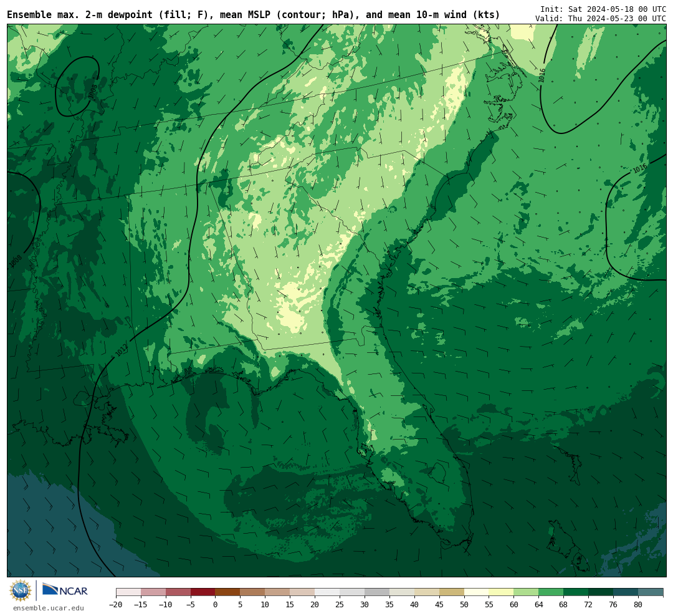Click the '-15' colorbar tick label

141,605
